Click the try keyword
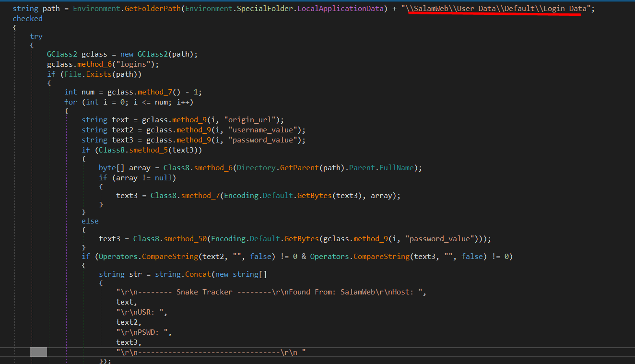The image size is (635, 364). click(x=36, y=36)
